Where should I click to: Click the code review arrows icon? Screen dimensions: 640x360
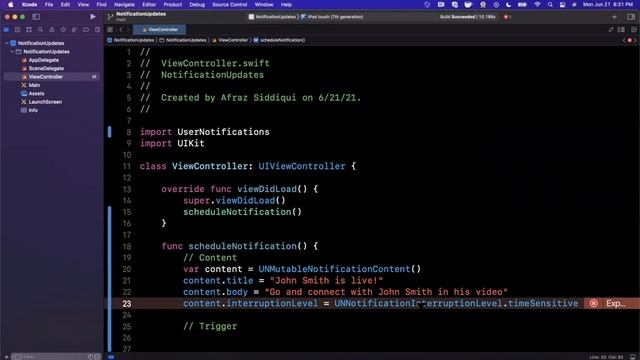point(611,29)
